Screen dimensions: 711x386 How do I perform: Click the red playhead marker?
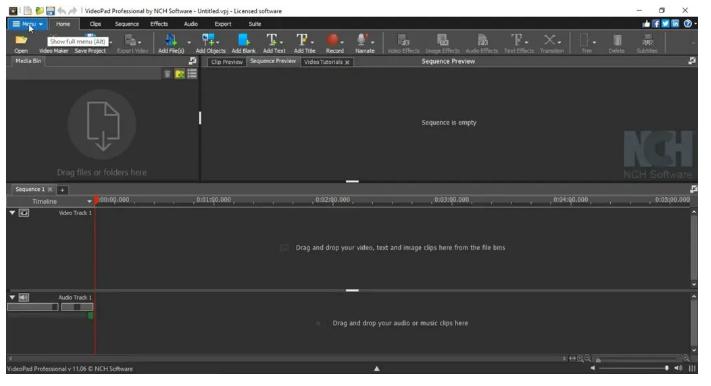(x=96, y=200)
